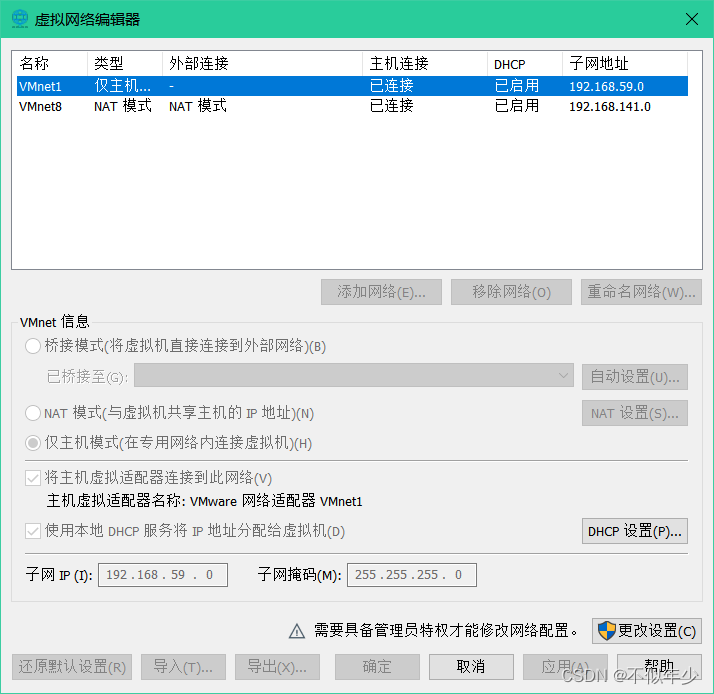
Task: Open the 已桥接至 dropdown
Action: pos(354,376)
